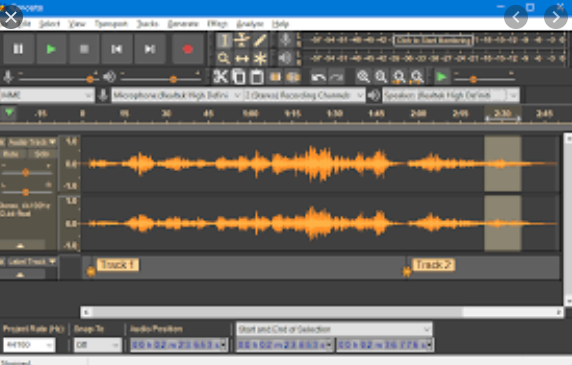Zoom out with the toolbar magnifier
The image size is (572, 365).
pos(381,77)
